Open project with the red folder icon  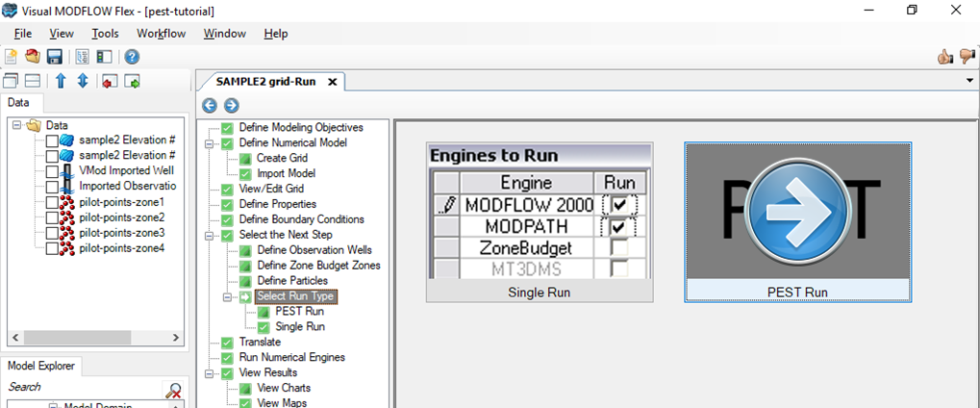(33, 57)
